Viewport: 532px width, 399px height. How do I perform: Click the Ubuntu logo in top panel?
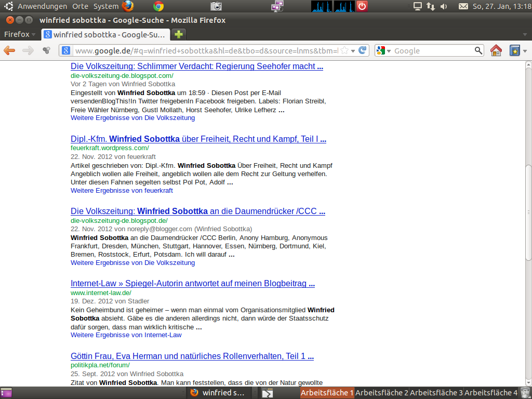tap(9, 6)
